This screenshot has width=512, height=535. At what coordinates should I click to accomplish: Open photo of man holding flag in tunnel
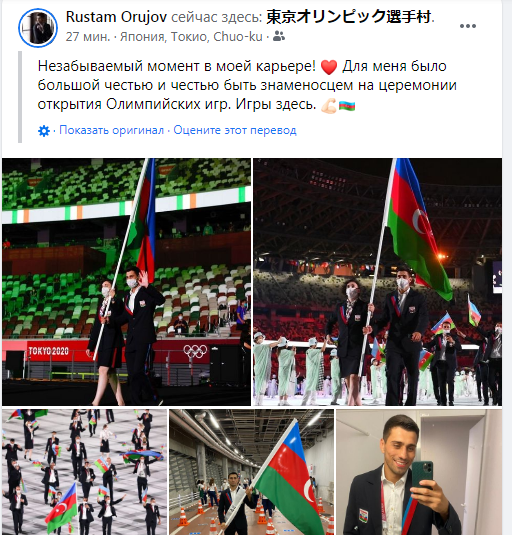251,472
